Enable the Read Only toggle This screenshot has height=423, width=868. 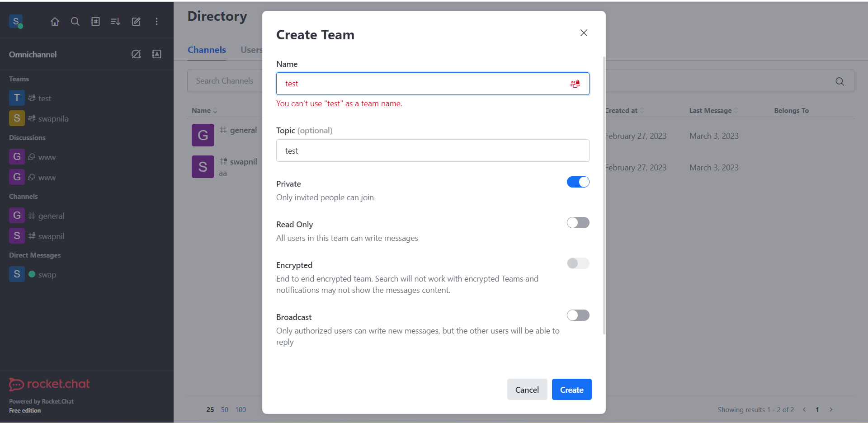[578, 222]
